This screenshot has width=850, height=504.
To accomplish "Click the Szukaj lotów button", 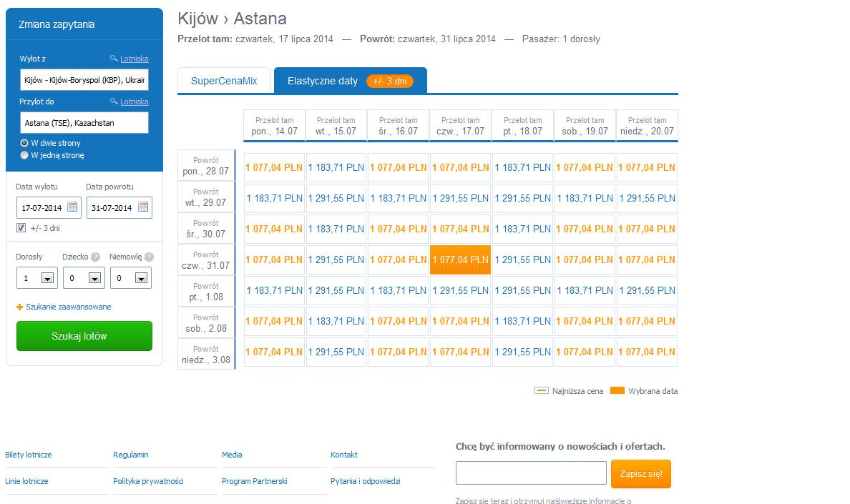I will click(x=84, y=336).
